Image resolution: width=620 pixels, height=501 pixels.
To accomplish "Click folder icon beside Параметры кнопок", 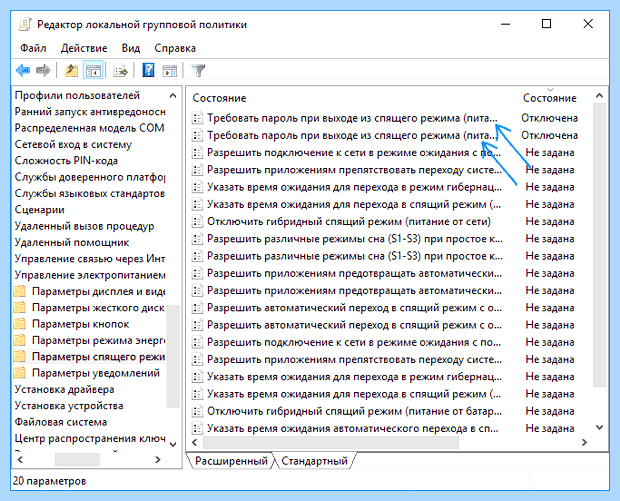I will [x=19, y=324].
